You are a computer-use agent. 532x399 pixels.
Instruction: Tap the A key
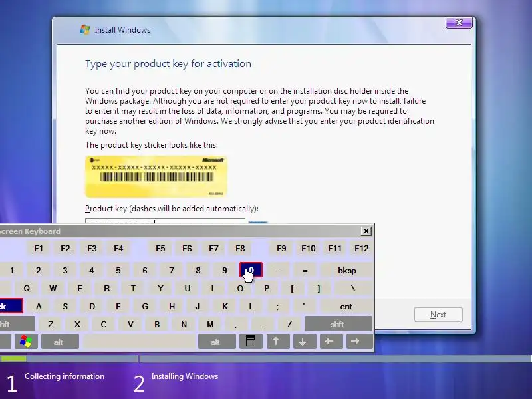39,307
